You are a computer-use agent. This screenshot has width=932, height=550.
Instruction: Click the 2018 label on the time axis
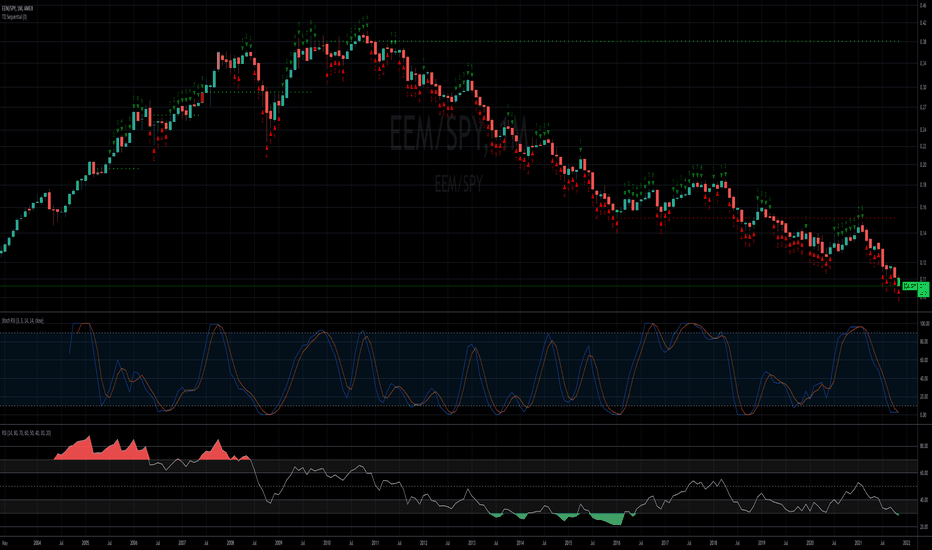pyautogui.click(x=713, y=543)
